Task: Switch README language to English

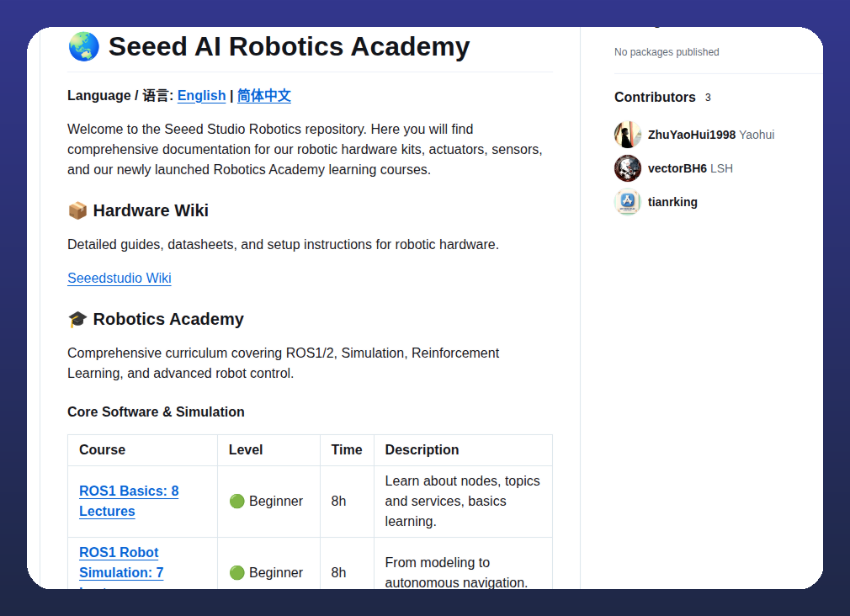Action: pyautogui.click(x=202, y=95)
